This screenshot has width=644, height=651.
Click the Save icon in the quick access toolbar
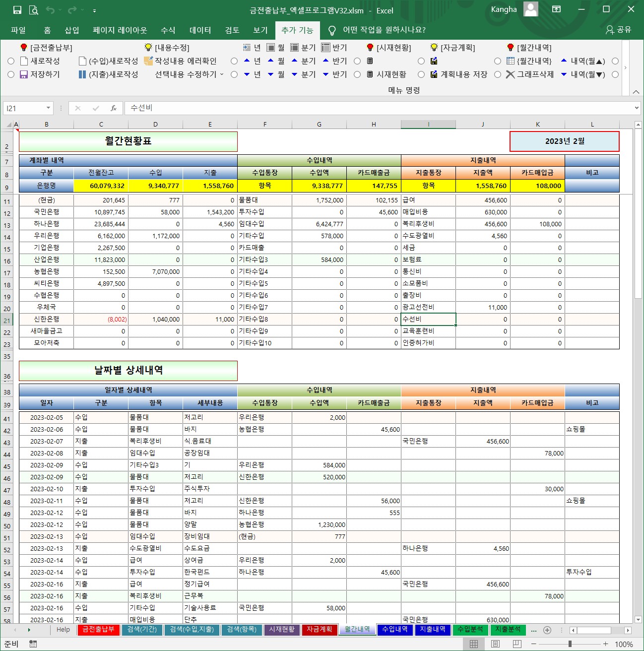pos(17,10)
